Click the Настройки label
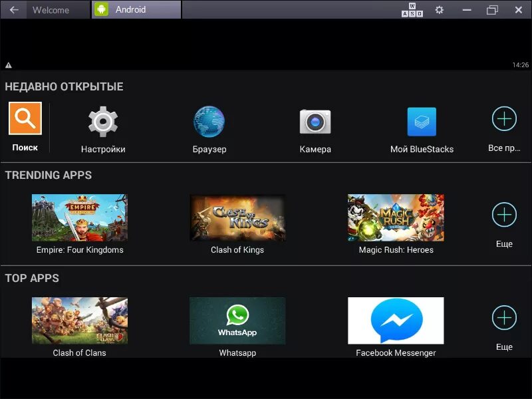 (x=103, y=149)
